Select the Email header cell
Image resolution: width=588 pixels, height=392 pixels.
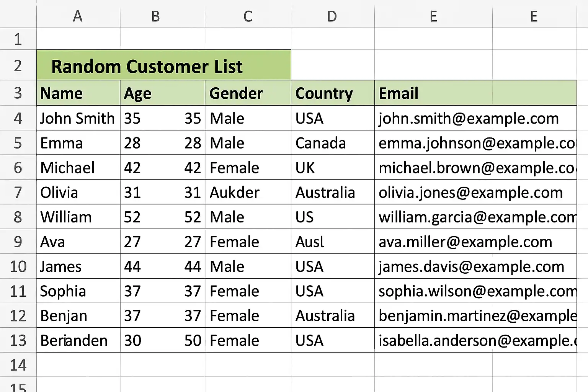click(475, 93)
